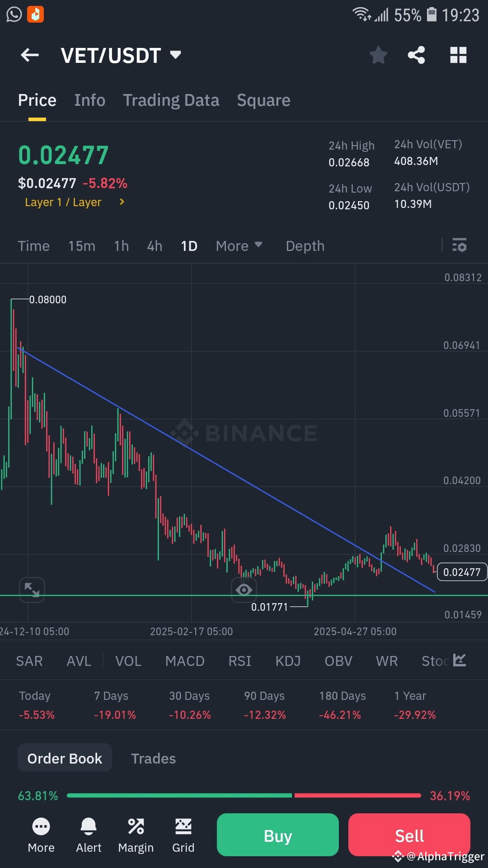Tap the orange notification app icon
488x868 pixels.
35,14
